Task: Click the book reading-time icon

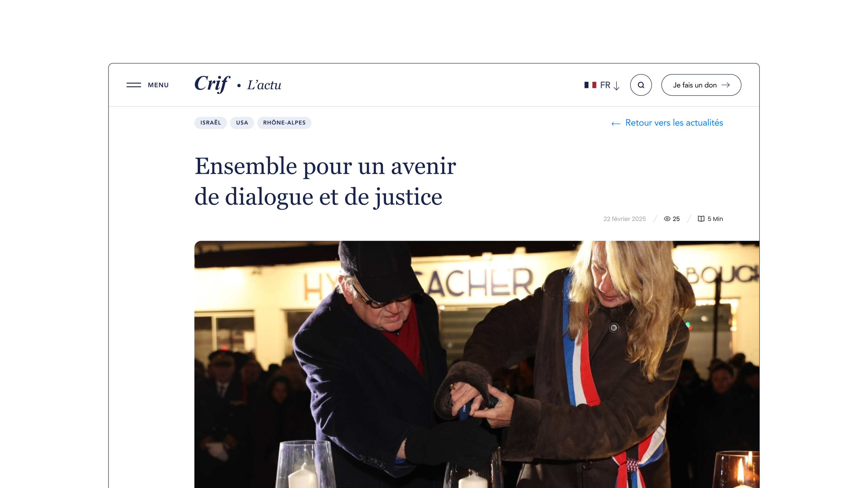Action: pos(701,219)
